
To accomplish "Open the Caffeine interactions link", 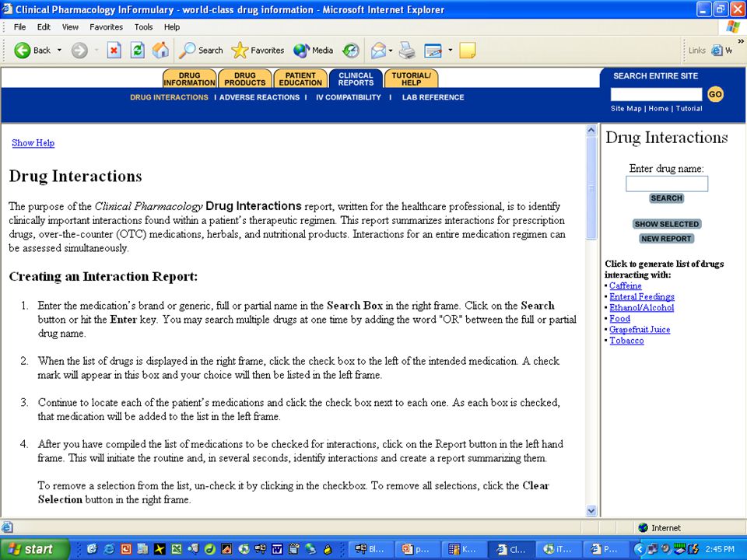I will click(626, 285).
